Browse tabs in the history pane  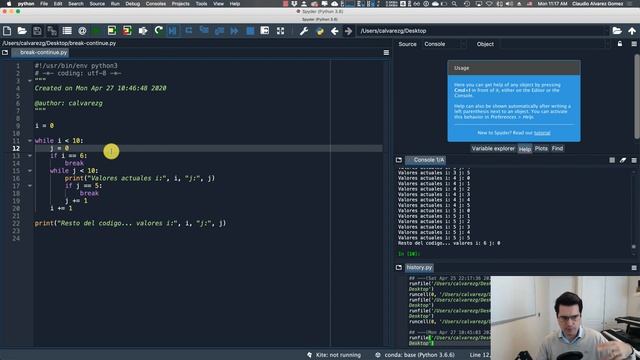point(399,267)
